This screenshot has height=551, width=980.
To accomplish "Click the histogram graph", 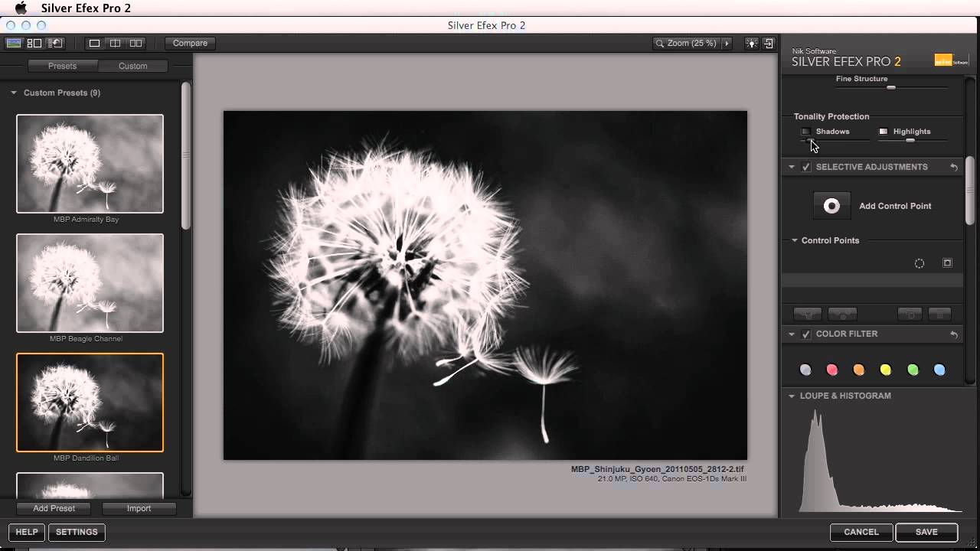I will pos(880,460).
